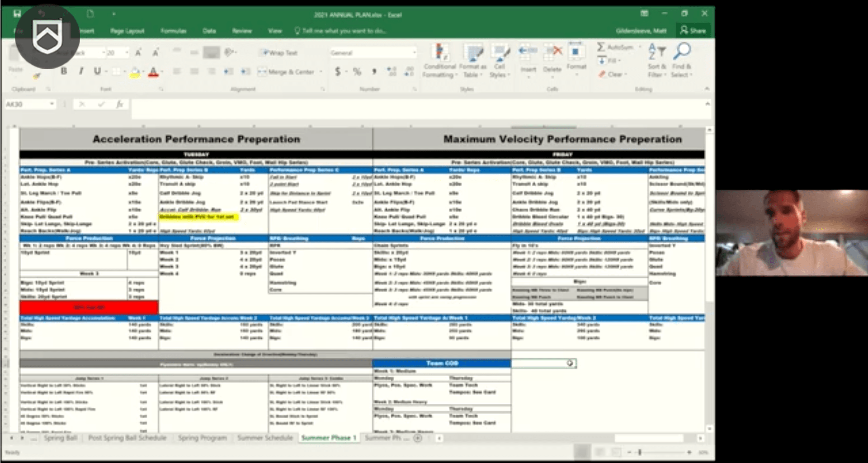The width and height of the screenshot is (868, 463).
Task: Apply Underline formatting
Action: pos(97,71)
